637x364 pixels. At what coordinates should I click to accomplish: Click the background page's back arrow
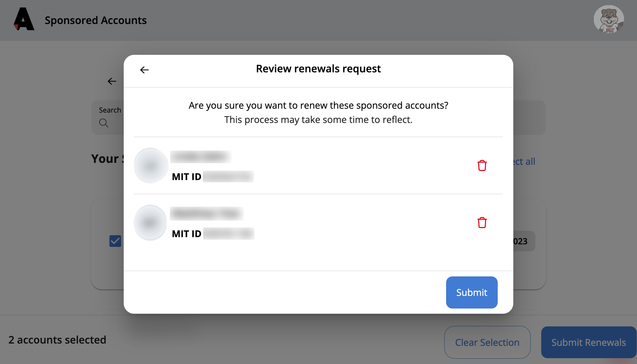pyautogui.click(x=112, y=81)
